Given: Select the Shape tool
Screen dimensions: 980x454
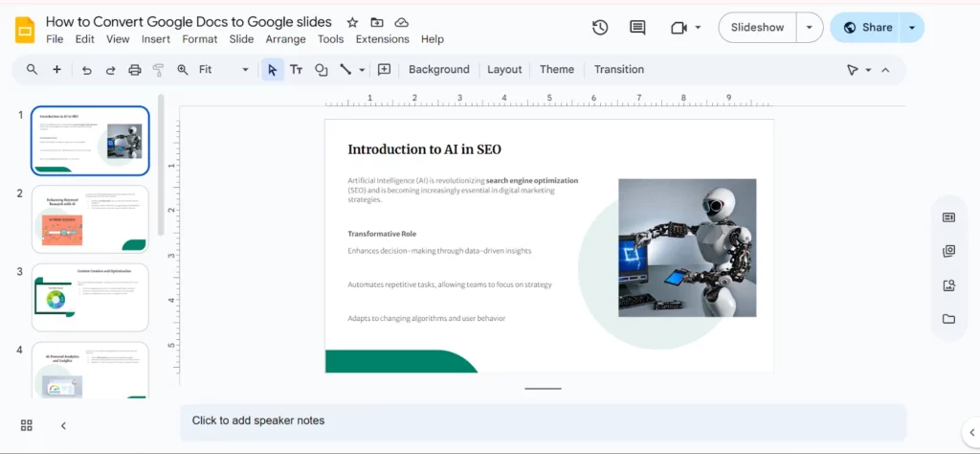Looking at the screenshot, I should click(x=322, y=70).
